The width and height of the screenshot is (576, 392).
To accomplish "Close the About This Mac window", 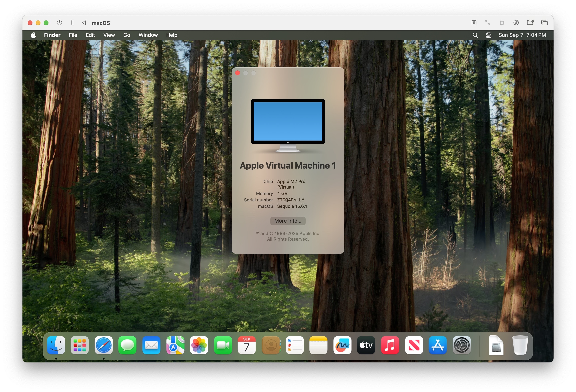I will (x=238, y=73).
